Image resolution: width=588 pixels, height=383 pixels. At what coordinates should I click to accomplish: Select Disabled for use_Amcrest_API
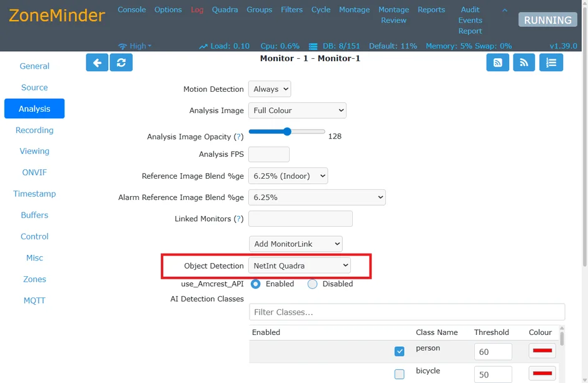coord(313,284)
